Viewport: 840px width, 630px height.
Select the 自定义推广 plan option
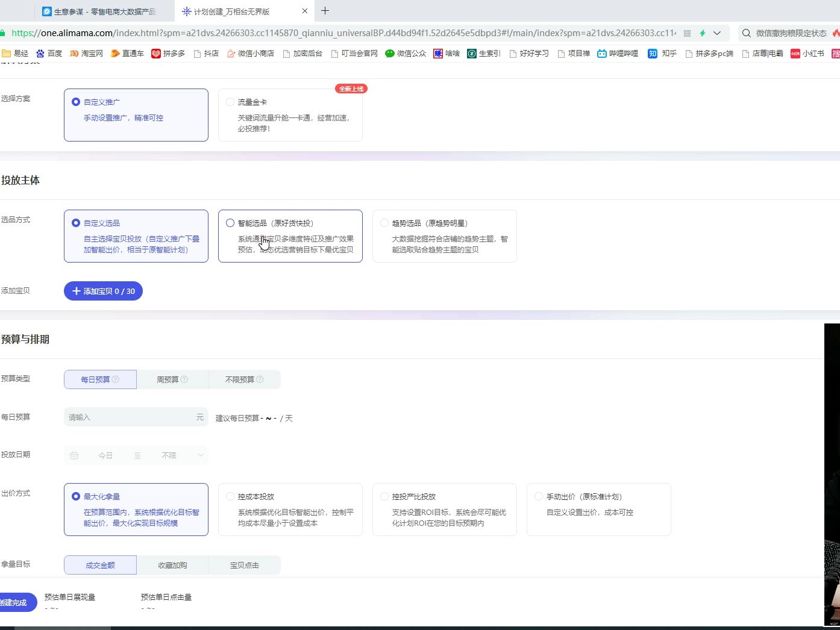[x=136, y=115]
